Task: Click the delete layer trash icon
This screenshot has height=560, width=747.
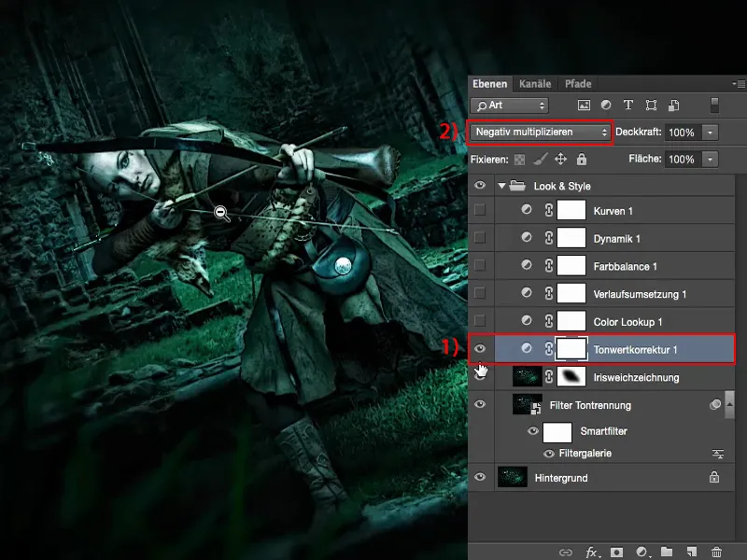Action: click(x=716, y=552)
